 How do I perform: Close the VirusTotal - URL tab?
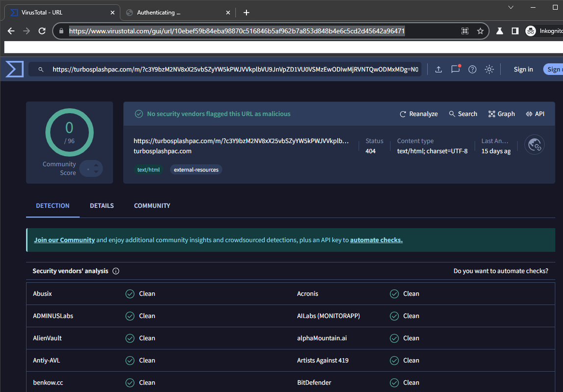coord(112,13)
